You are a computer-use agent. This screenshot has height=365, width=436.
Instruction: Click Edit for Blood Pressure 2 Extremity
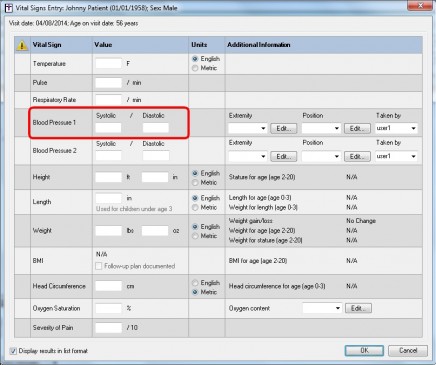(x=283, y=156)
